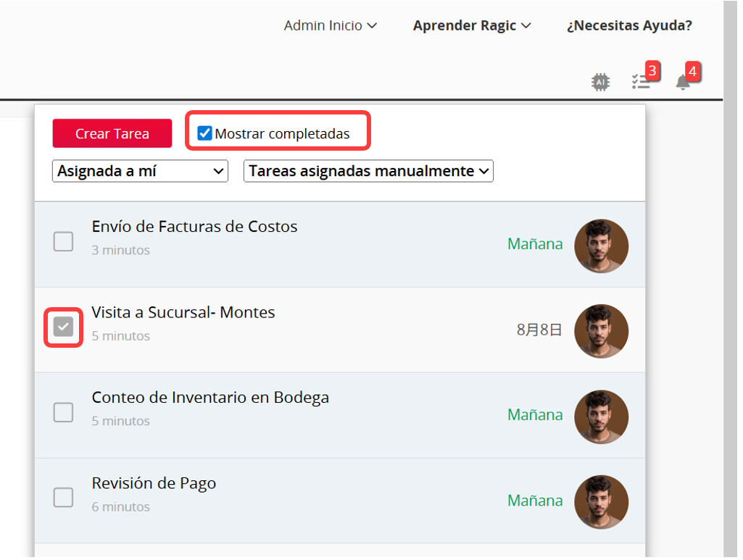This screenshot has height=560, width=743.
Task: Click the avatar on Envío de Facturas row
Action: click(x=602, y=246)
